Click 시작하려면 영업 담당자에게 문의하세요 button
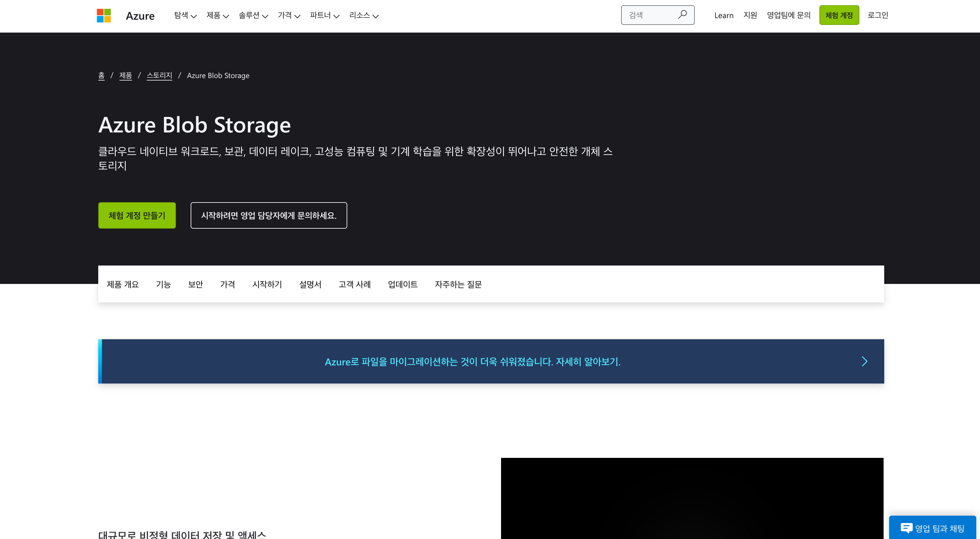 pyautogui.click(x=269, y=215)
